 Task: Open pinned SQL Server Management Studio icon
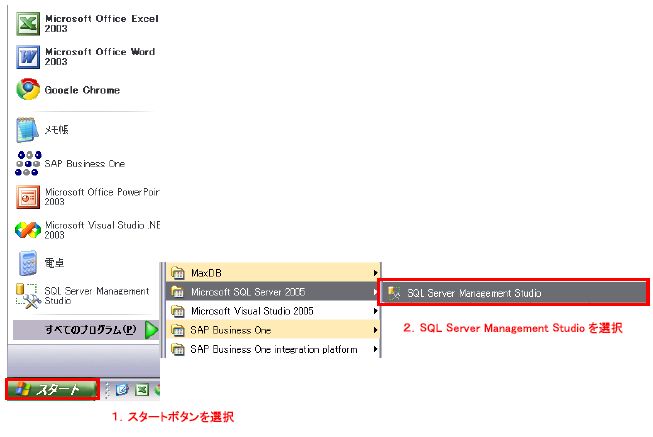[28, 296]
